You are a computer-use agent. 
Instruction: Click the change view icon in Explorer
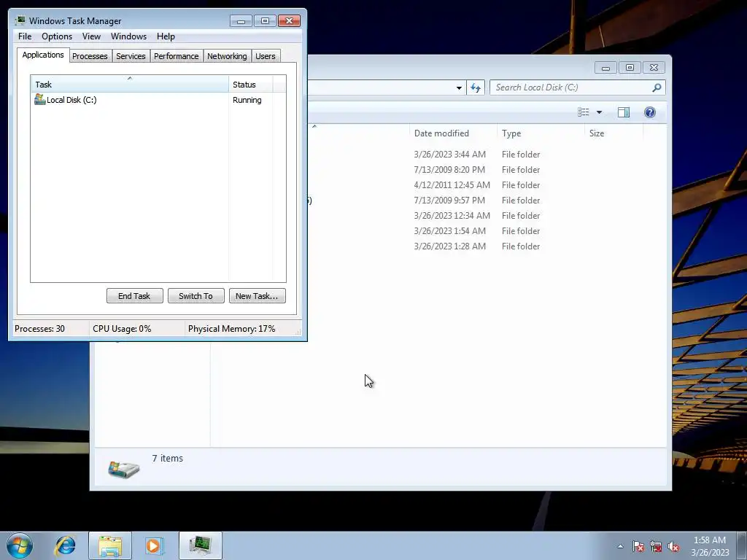pyautogui.click(x=584, y=112)
